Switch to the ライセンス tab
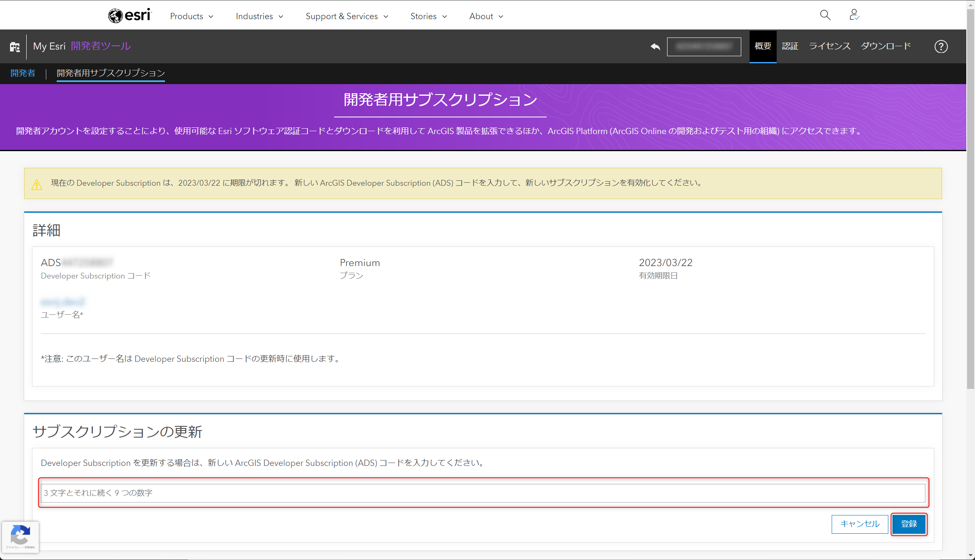Image resolution: width=975 pixels, height=560 pixels. coord(830,46)
